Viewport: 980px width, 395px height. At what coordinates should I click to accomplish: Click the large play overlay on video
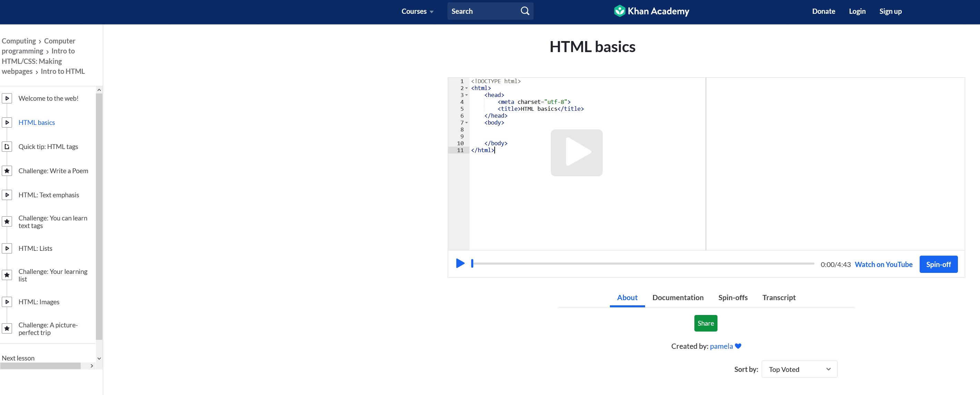tap(576, 152)
